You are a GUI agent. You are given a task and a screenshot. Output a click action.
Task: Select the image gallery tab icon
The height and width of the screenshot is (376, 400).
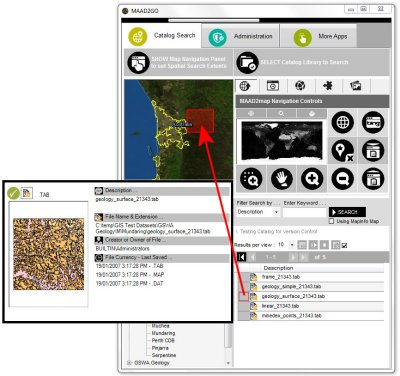tap(356, 86)
